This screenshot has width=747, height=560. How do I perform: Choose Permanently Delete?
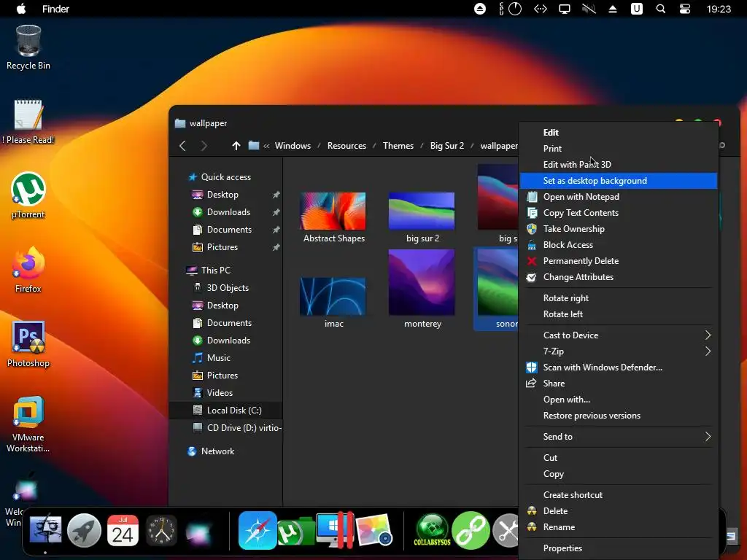[x=619, y=261]
